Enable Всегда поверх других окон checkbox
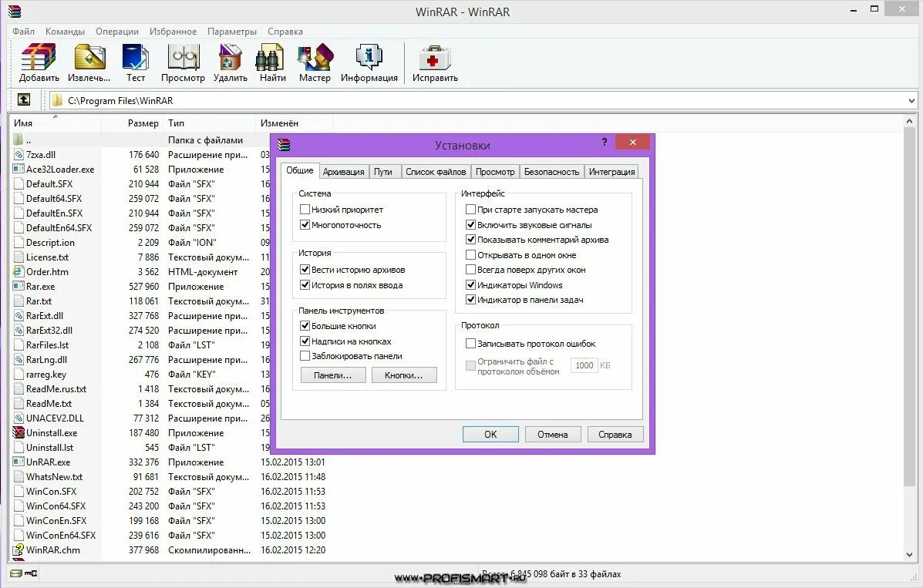The image size is (923, 588). coord(470,270)
